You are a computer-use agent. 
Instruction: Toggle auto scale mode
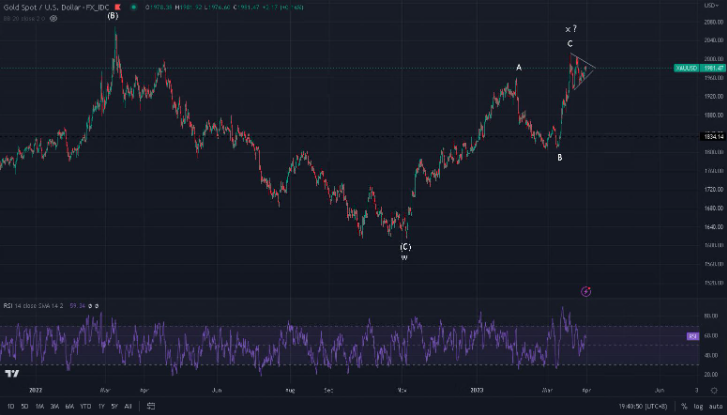pyautogui.click(x=714, y=406)
